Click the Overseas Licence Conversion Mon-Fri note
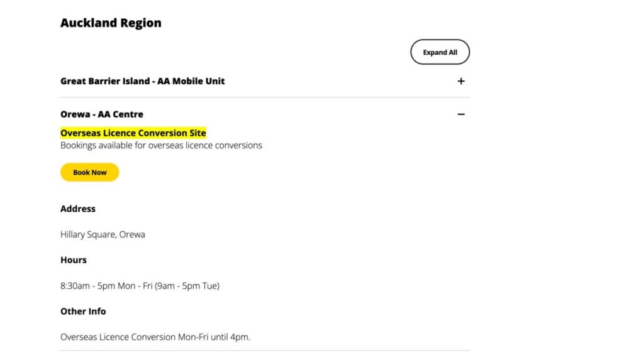Viewport: 644px width, 362px height. pos(155,337)
